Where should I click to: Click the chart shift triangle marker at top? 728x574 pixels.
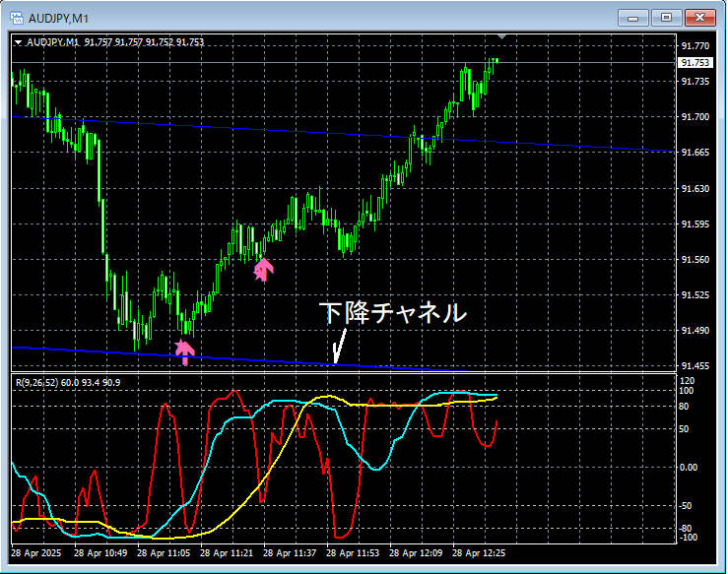501,36
